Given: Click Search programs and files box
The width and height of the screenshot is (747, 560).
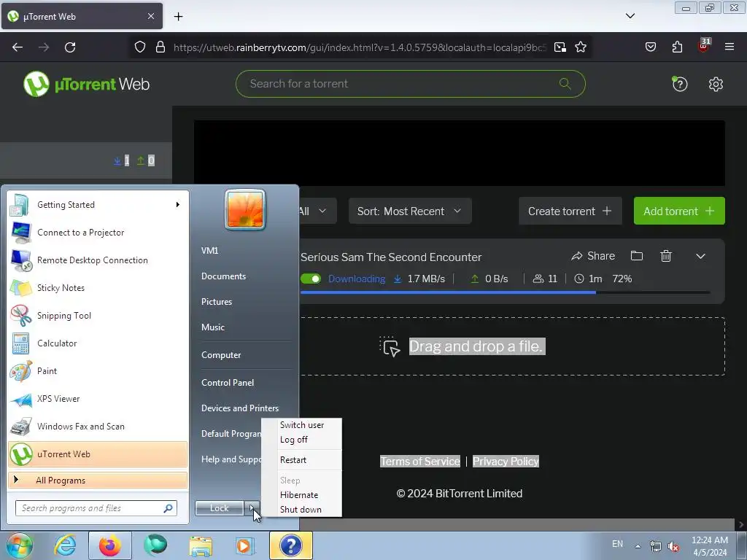Looking at the screenshot, I should coord(96,508).
